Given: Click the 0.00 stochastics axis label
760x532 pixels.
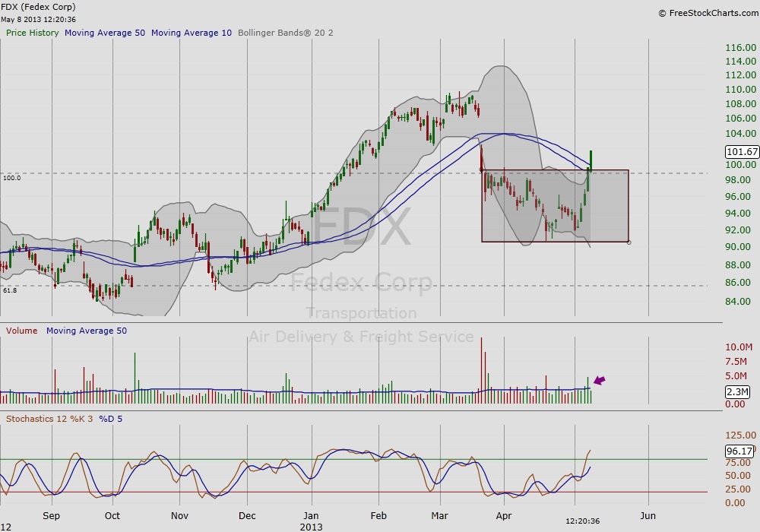Looking at the screenshot, I should (x=735, y=503).
